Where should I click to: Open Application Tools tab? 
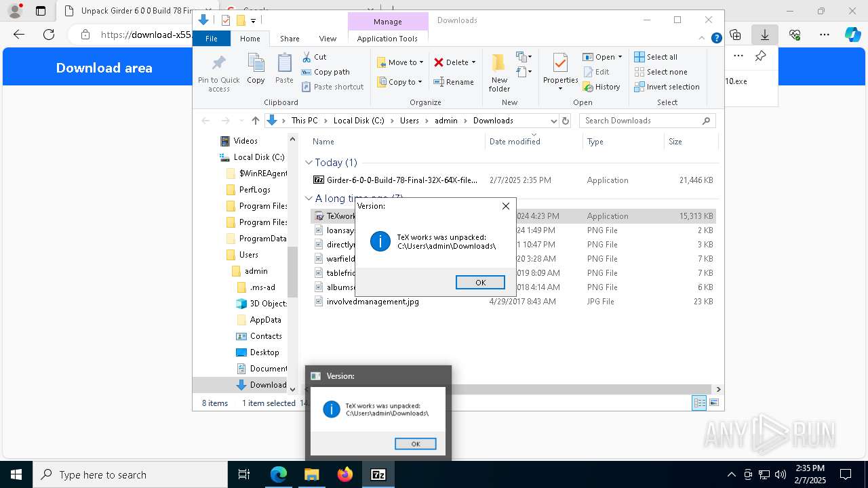pyautogui.click(x=387, y=39)
